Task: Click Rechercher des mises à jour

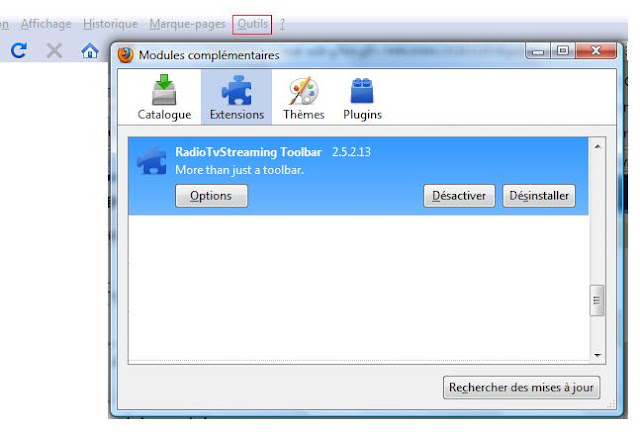Action: tap(521, 387)
